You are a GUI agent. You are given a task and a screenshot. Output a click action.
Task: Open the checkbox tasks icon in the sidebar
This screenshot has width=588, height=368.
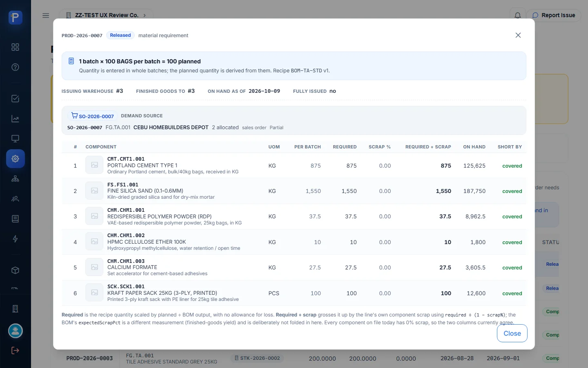pyautogui.click(x=15, y=99)
